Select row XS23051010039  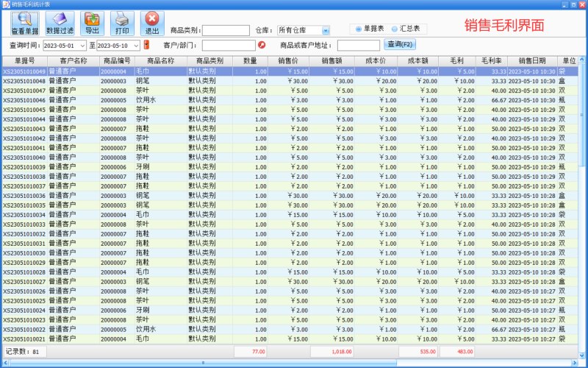point(290,167)
